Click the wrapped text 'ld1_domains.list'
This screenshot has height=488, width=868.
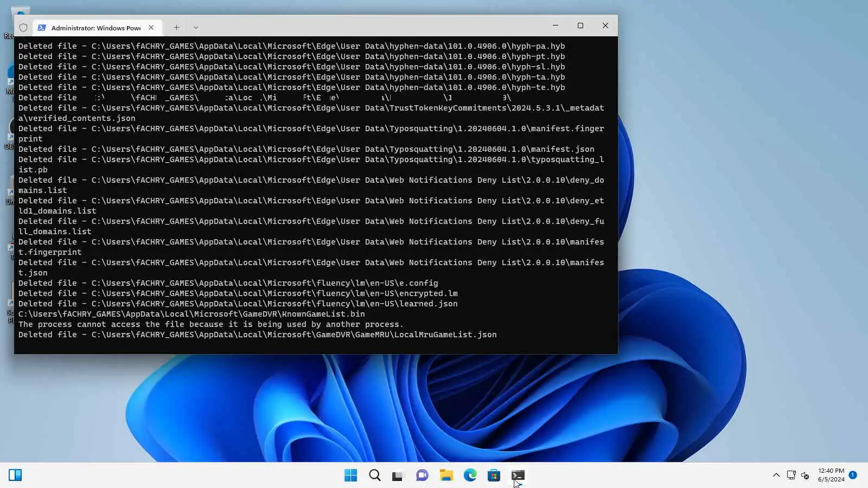point(58,211)
